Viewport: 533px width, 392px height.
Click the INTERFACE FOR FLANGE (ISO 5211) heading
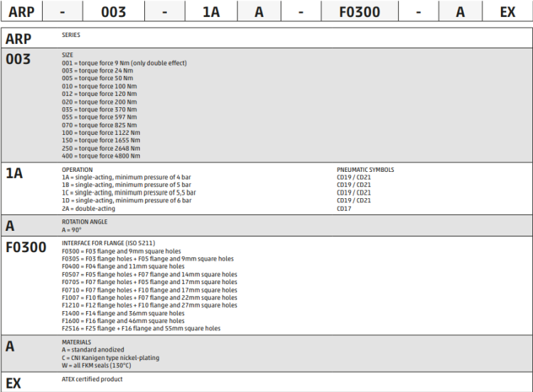tap(108, 243)
